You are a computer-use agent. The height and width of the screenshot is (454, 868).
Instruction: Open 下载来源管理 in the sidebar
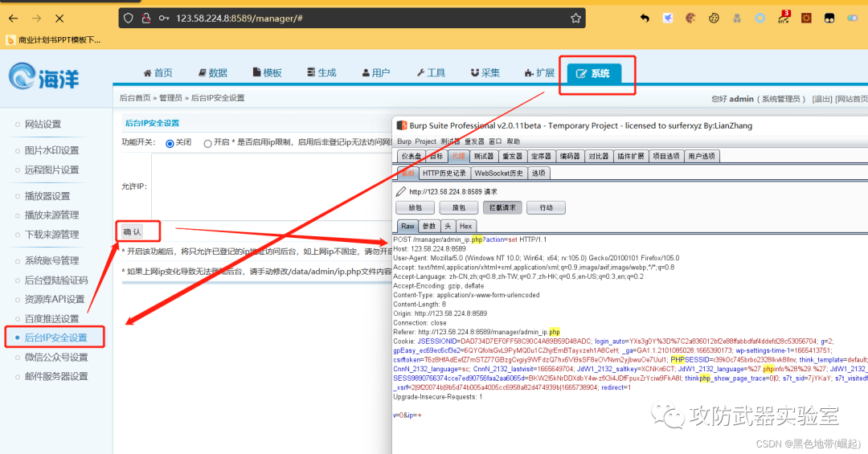(52, 234)
